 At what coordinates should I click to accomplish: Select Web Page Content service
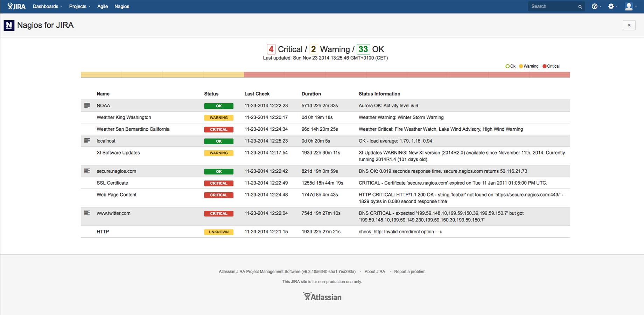[117, 195]
